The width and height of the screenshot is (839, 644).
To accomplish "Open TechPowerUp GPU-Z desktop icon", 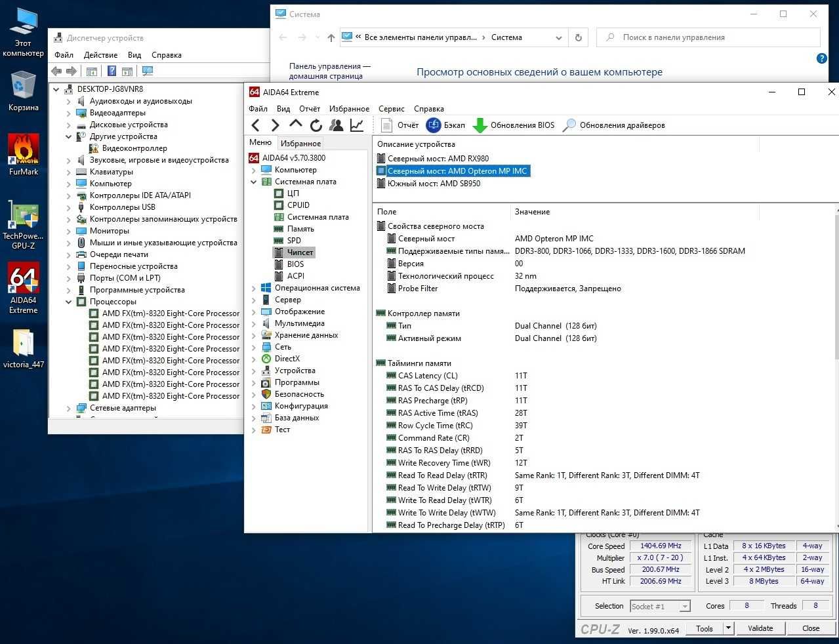I will (24, 225).
